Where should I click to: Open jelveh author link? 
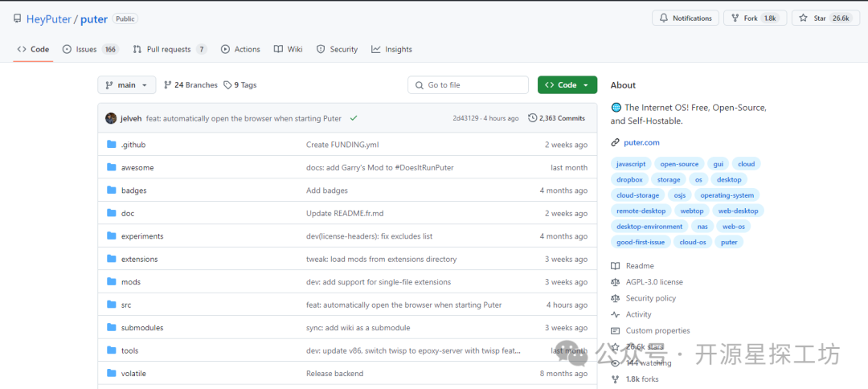coord(131,118)
